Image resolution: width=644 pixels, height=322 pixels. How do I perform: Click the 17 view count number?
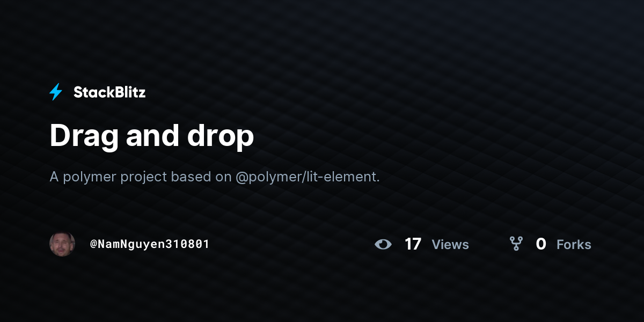(413, 244)
